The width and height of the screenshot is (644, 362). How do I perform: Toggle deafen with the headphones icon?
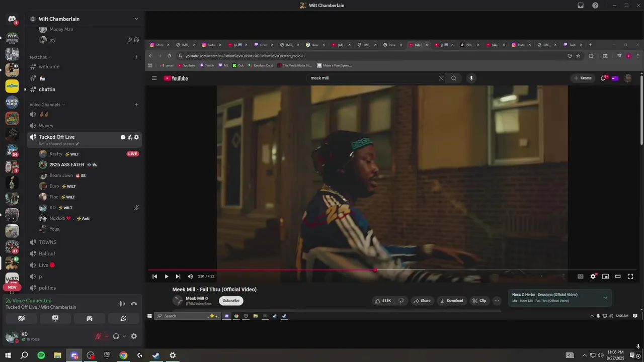click(116, 336)
